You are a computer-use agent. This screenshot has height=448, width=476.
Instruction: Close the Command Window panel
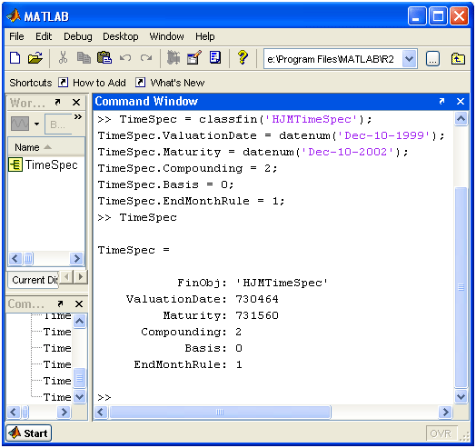461,101
